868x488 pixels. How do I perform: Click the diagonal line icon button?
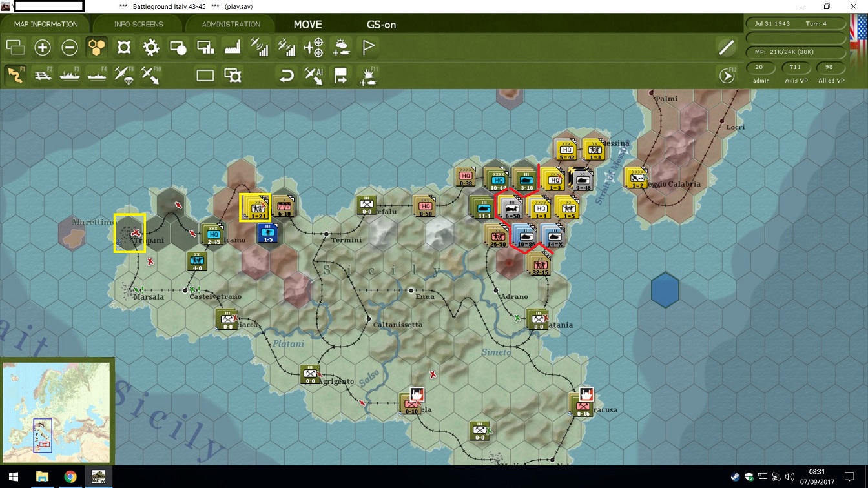click(x=727, y=47)
